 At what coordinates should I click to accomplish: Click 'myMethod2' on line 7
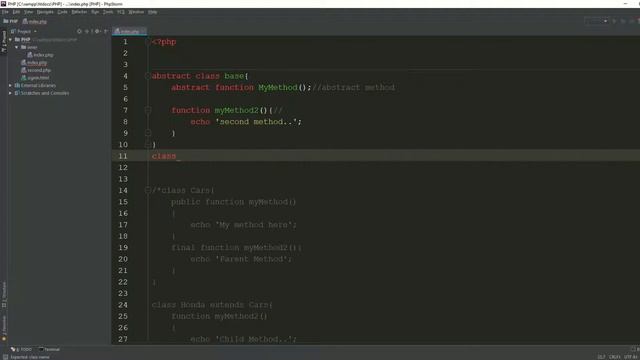[237, 110]
